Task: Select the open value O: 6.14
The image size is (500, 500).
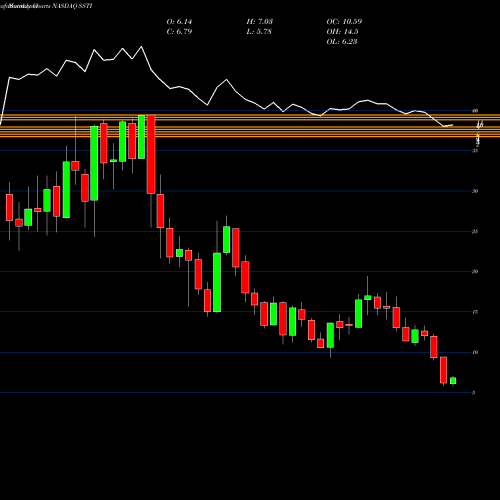Action: [x=179, y=22]
